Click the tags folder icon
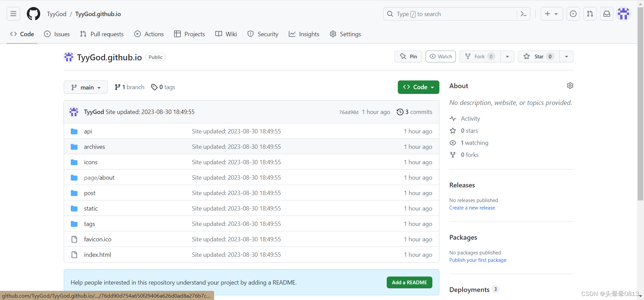 coord(74,224)
